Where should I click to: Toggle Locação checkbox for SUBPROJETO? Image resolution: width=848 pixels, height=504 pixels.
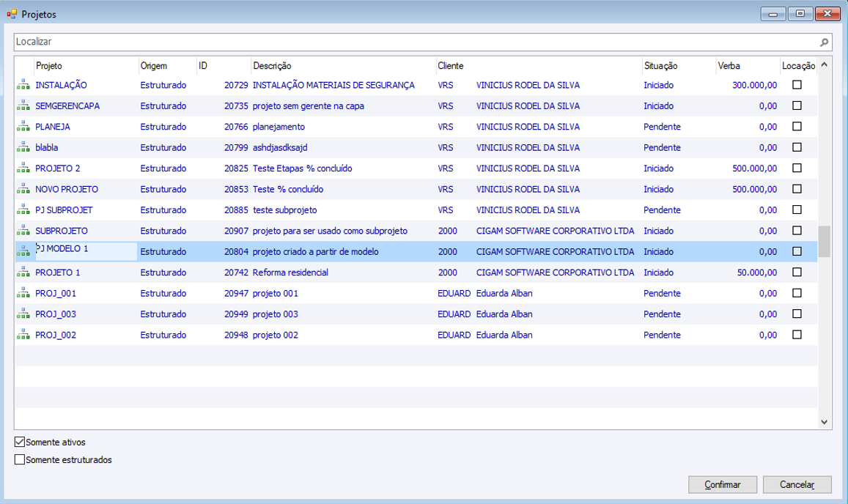797,231
